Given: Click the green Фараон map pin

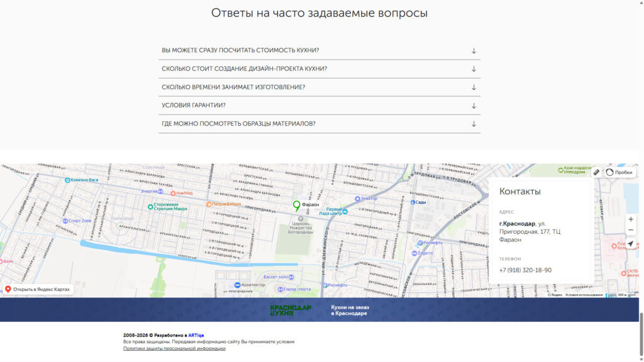Looking at the screenshot, I should point(296,205).
